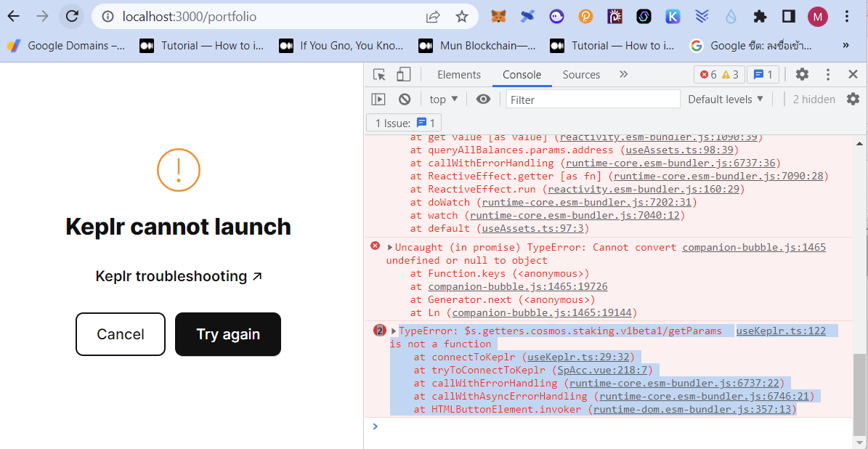Open the black S-shaped extension
This screenshot has height=449, width=868.
[644, 17]
